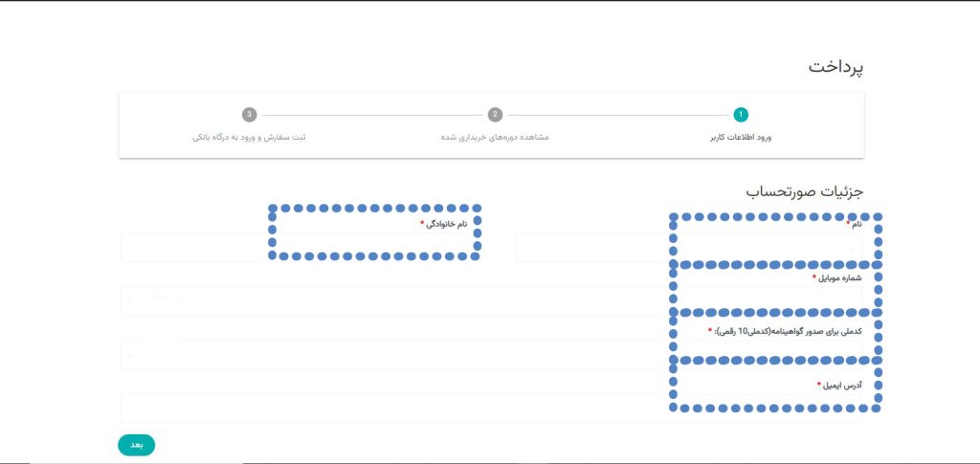This screenshot has height=464, width=980.
Task: Click the step 3 circle icon
Action: point(249,115)
